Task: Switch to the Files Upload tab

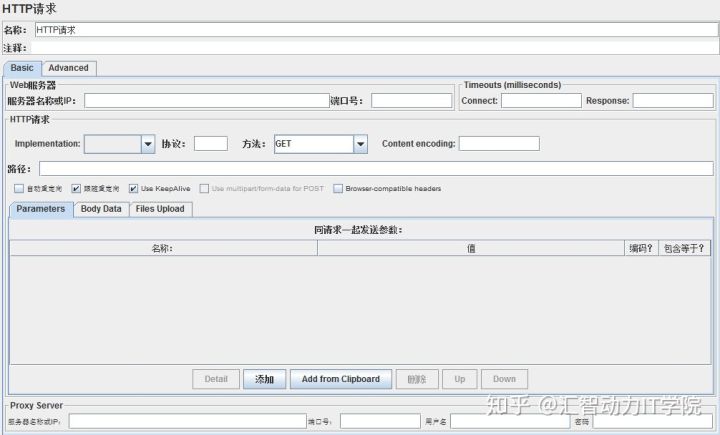Action: [x=159, y=209]
